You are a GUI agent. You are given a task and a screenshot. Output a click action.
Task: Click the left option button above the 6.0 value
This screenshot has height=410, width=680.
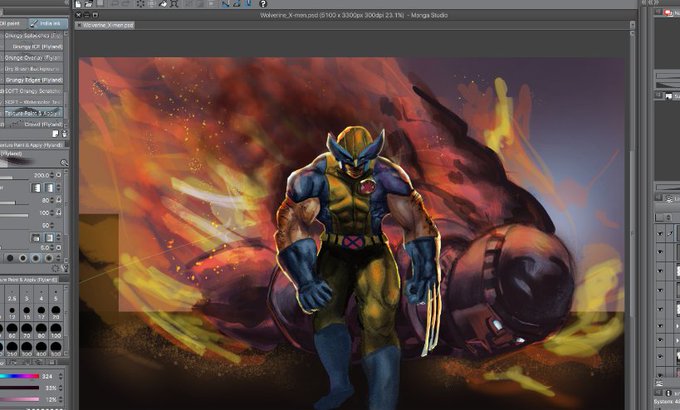(x=36, y=238)
